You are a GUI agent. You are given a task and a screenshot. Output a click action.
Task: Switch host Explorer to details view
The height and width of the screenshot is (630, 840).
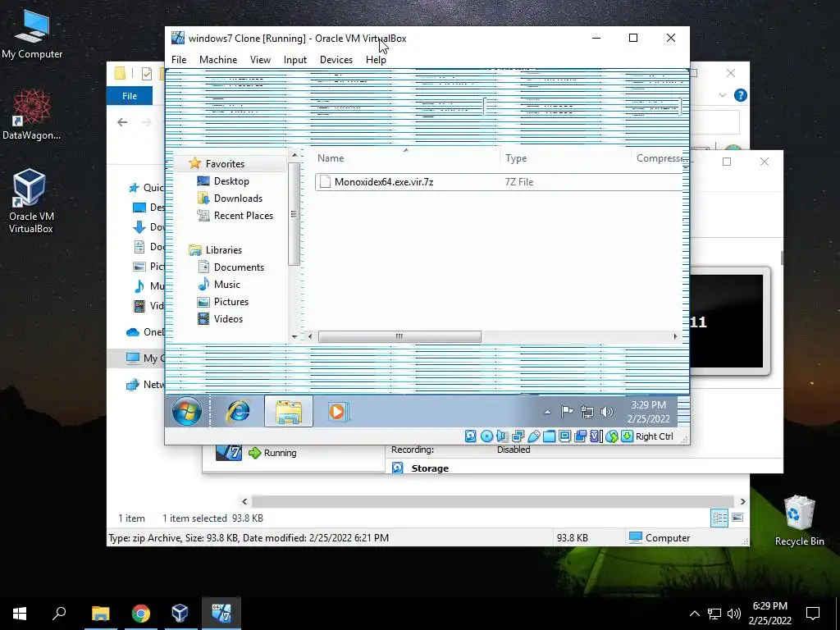[719, 518]
